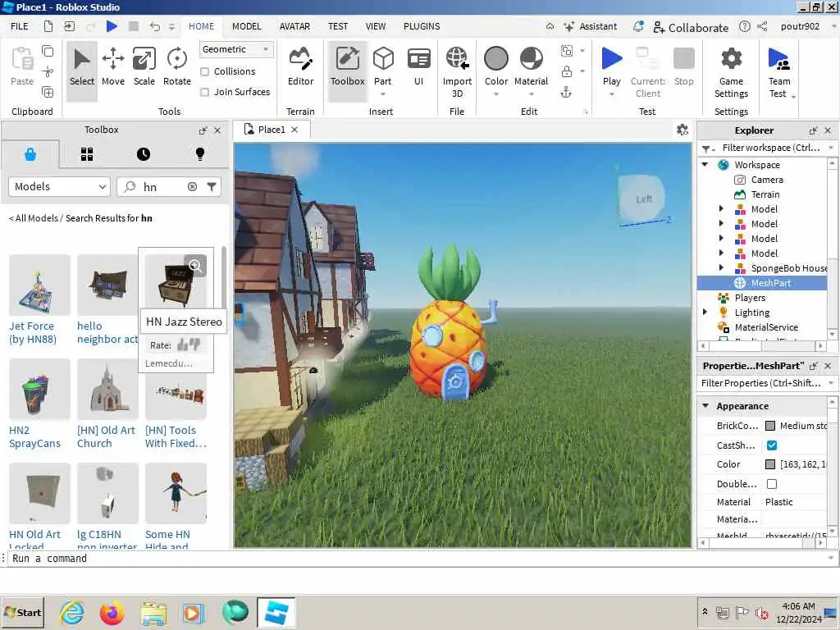Open Toolbox Creations lightbulb tab
Viewport: 840px width, 630px height.
[x=200, y=154]
